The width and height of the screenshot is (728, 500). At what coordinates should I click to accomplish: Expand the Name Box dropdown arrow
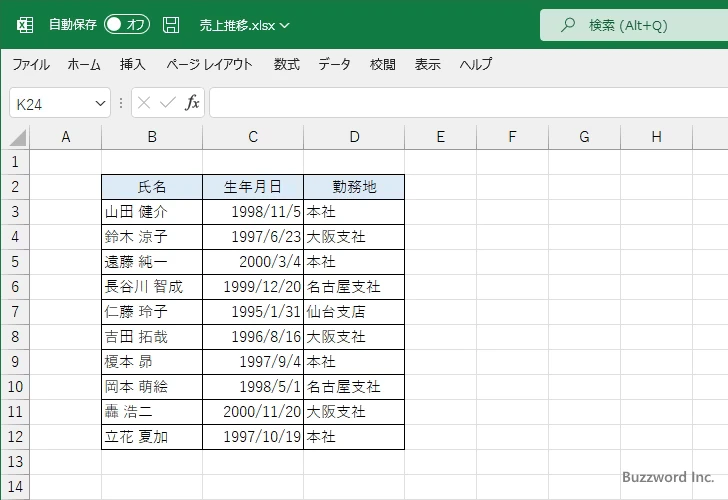(x=100, y=103)
